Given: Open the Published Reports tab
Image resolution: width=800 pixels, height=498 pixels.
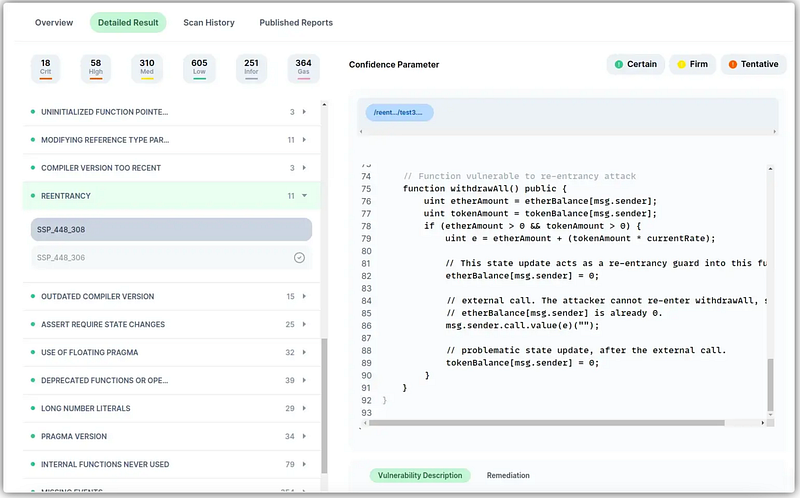Looking at the screenshot, I should coord(296,22).
